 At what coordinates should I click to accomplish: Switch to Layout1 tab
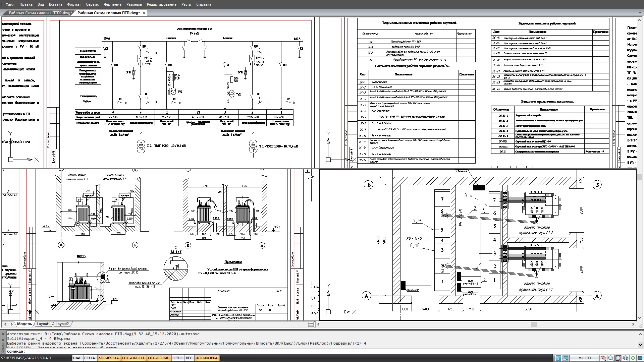pyautogui.click(x=43, y=324)
